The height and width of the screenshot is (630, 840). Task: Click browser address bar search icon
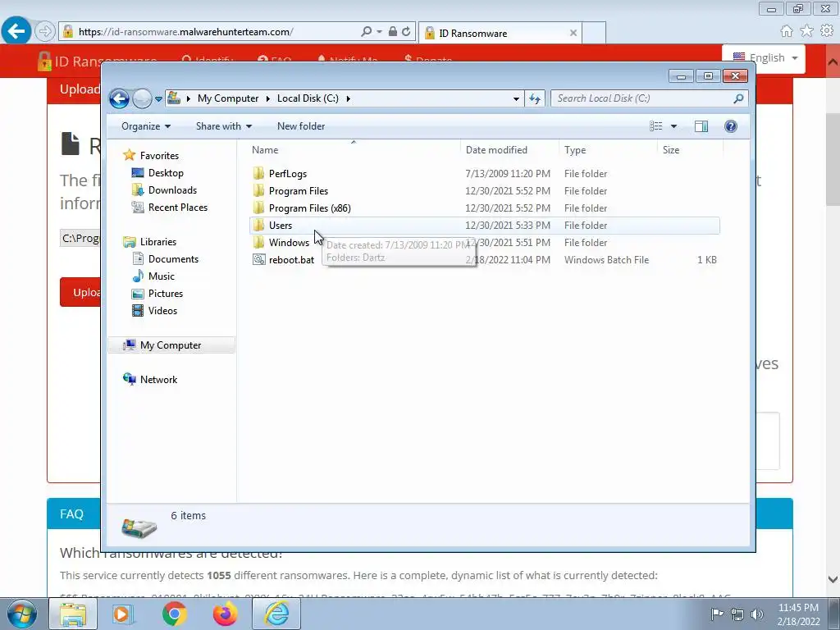click(367, 31)
